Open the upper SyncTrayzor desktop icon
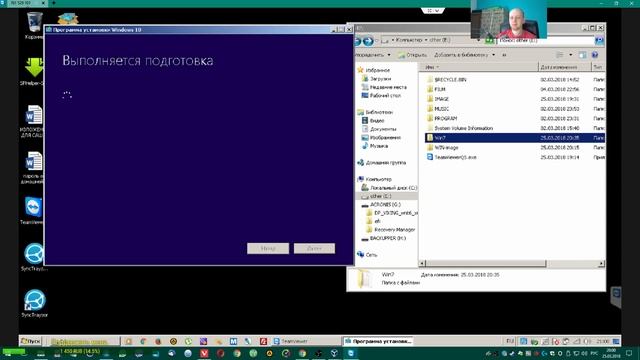Viewport: 640px width, 360px height. click(34, 256)
